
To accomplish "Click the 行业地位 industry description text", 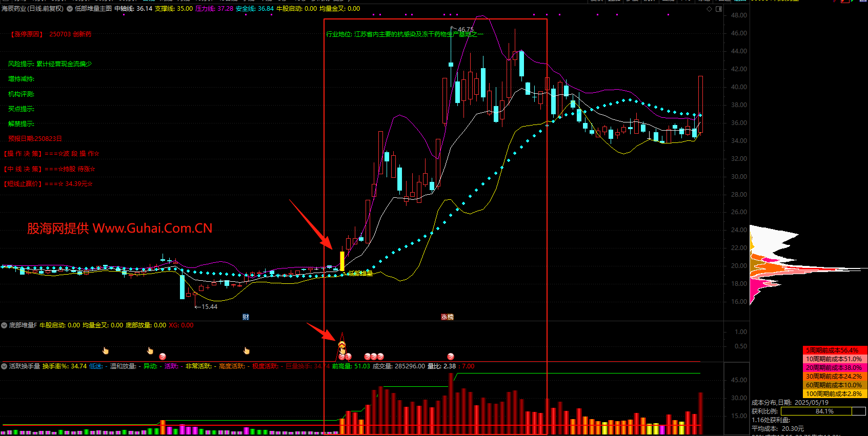I will coord(405,34).
